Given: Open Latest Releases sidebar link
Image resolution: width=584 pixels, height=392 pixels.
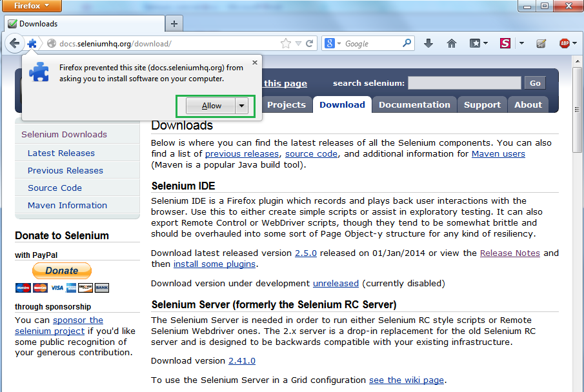Looking at the screenshot, I should tap(61, 153).
